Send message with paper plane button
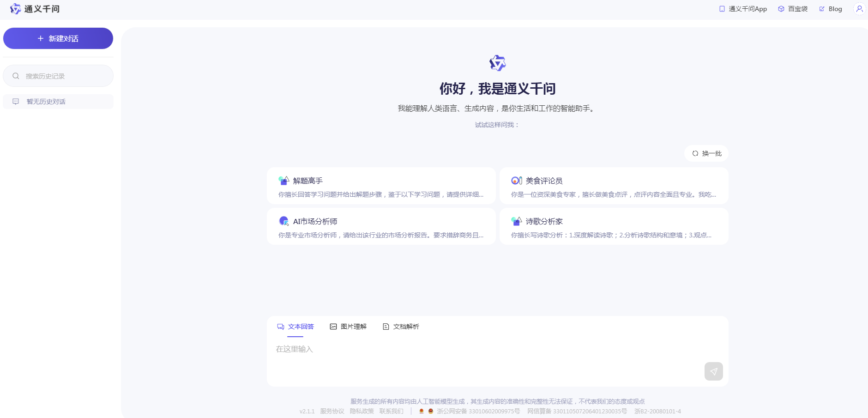 [x=714, y=371]
